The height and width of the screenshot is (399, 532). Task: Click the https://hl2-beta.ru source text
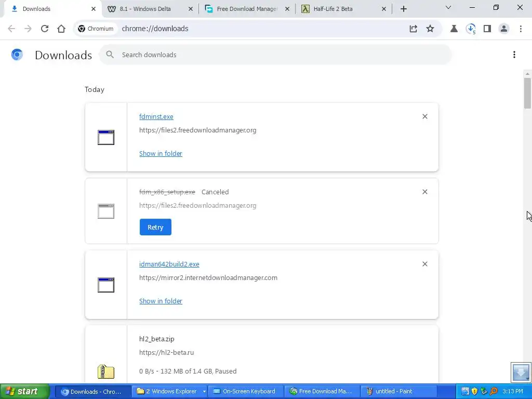(x=166, y=353)
